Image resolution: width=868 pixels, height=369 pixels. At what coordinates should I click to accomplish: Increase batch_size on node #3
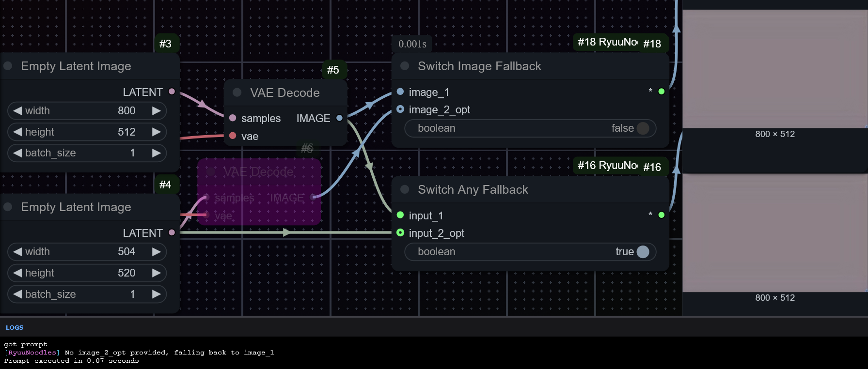point(156,153)
